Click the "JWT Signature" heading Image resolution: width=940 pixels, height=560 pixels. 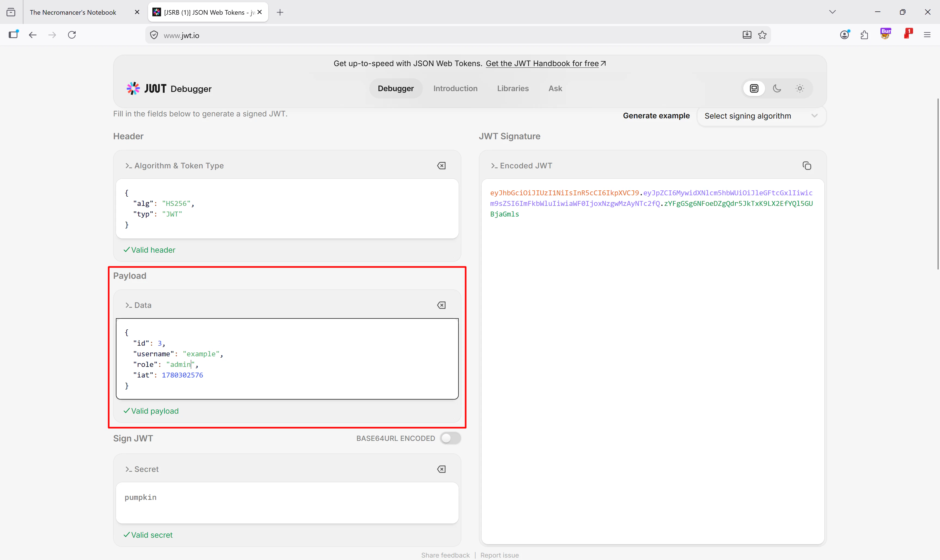pyautogui.click(x=510, y=136)
